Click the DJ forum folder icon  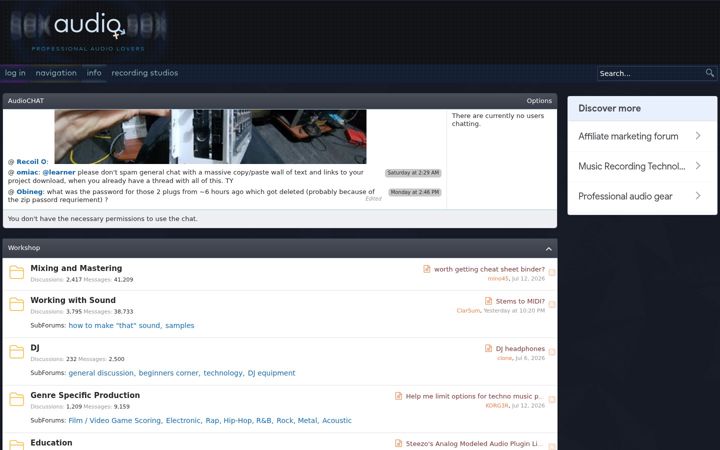[x=17, y=352]
